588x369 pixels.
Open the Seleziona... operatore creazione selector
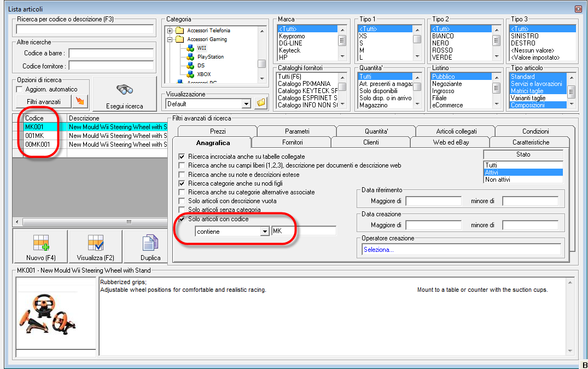point(461,250)
